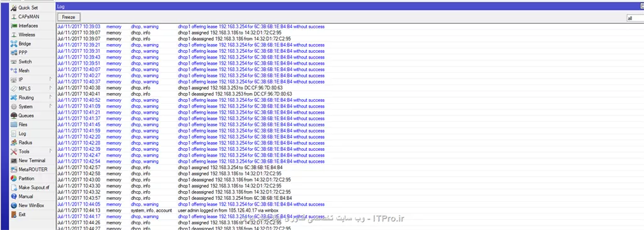The image size is (644, 230).
Task: Expand the System submenu arrow
Action: point(50,106)
